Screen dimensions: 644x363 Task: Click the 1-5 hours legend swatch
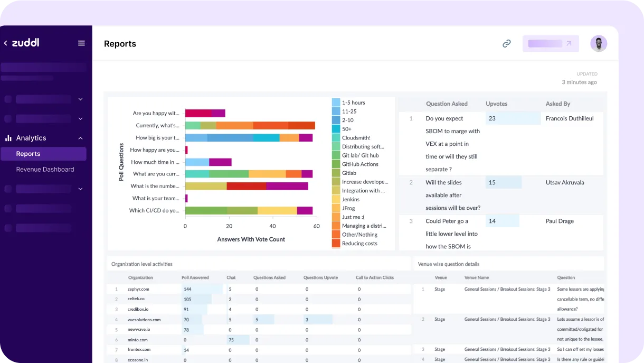click(x=336, y=103)
